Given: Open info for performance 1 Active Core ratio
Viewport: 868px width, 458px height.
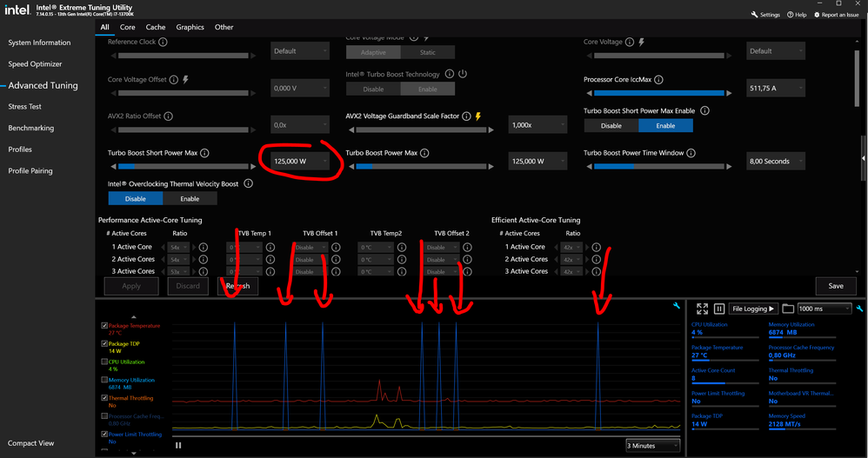Looking at the screenshot, I should tap(204, 248).
